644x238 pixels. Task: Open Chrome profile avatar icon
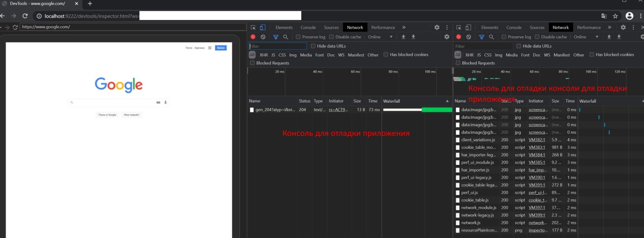[x=629, y=16]
